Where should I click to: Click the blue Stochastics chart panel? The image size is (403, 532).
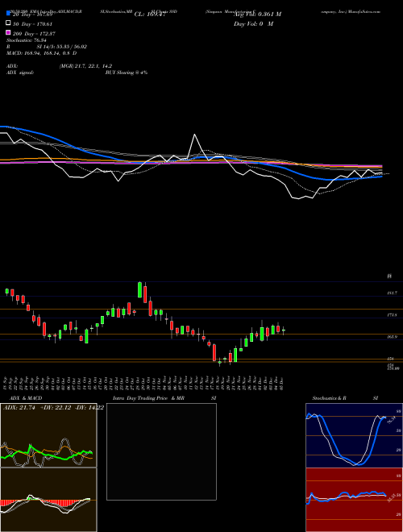click(x=354, y=435)
